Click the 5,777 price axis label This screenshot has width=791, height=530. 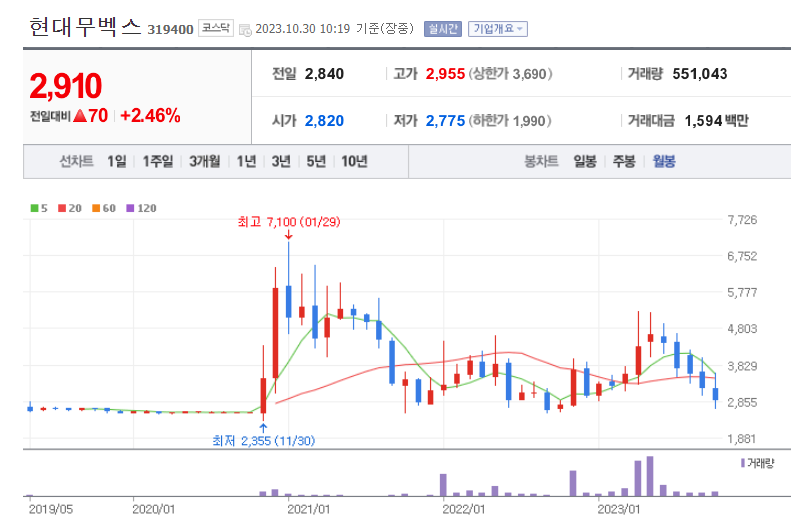tap(742, 292)
